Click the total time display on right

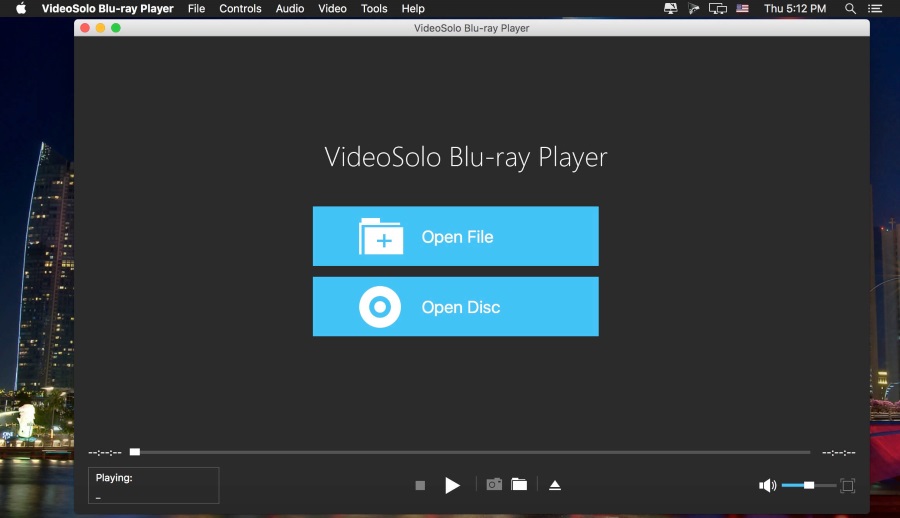[x=839, y=453]
